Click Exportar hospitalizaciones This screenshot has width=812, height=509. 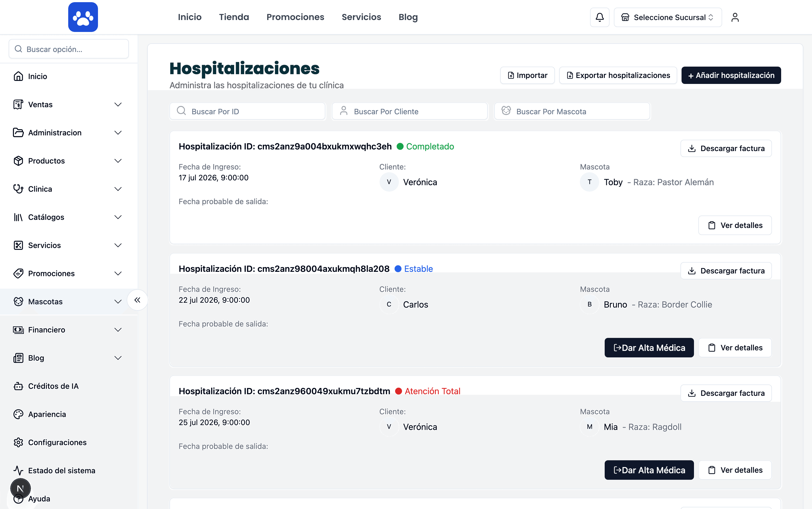(618, 76)
